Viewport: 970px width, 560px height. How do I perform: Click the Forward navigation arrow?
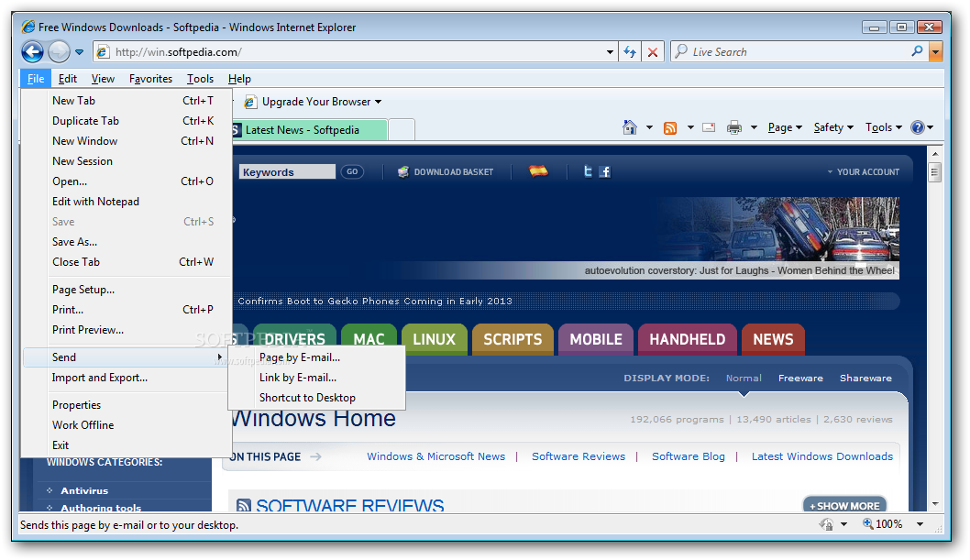click(x=59, y=52)
